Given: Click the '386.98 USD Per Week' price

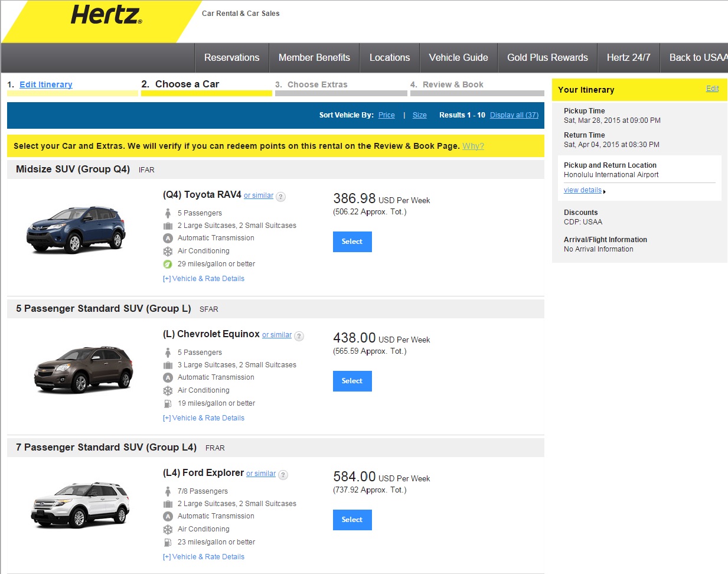Looking at the screenshot, I should 381,199.
